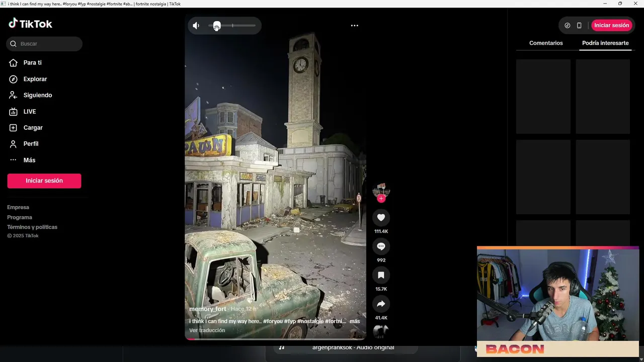644x362 pixels.
Task: Click the top-right Iniciar sesión button
Action: 612,26
